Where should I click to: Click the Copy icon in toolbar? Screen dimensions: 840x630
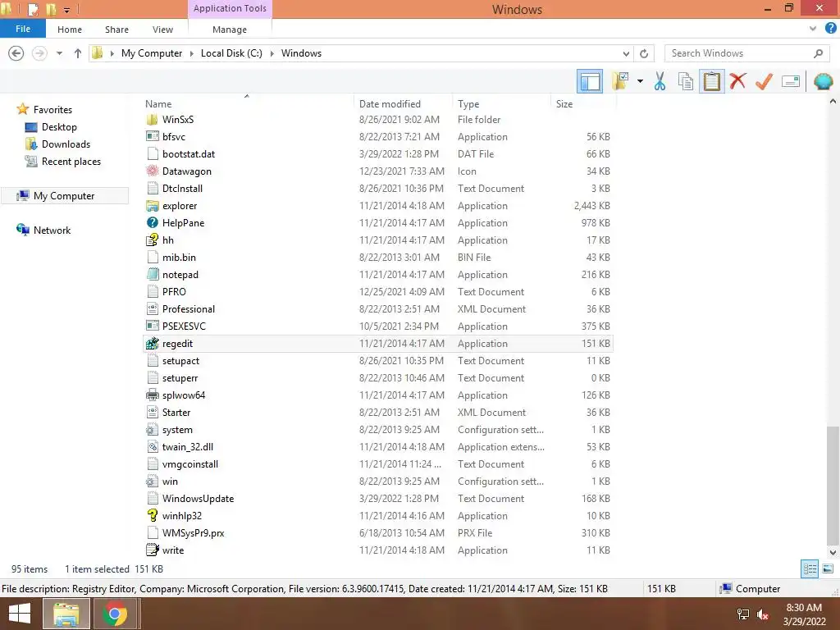[685, 81]
